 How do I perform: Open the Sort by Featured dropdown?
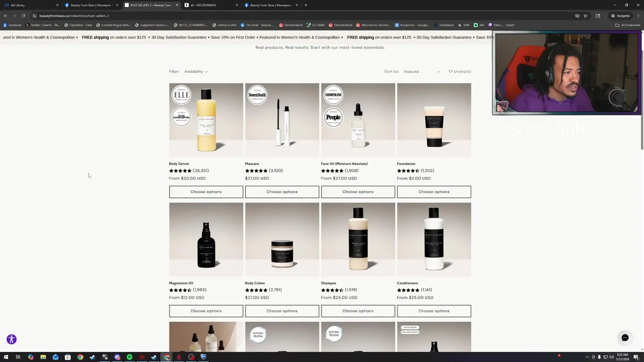click(422, 71)
